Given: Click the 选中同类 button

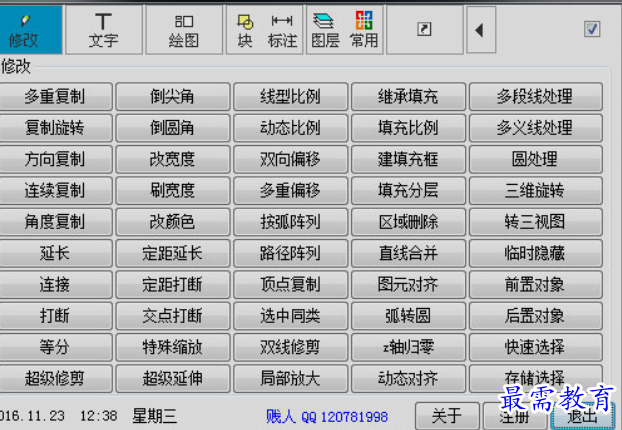Looking at the screenshot, I should pos(290,316).
